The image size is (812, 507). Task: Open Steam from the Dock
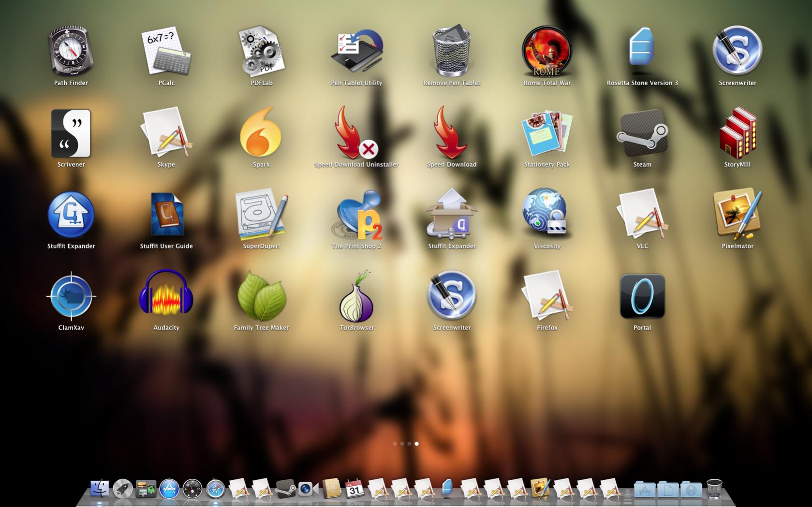tap(285, 489)
